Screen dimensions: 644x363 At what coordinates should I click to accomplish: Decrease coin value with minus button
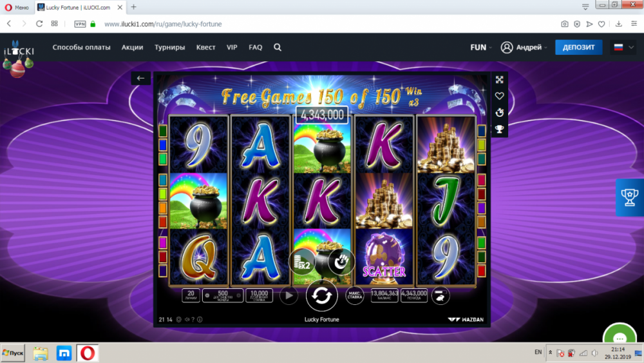coord(207,295)
